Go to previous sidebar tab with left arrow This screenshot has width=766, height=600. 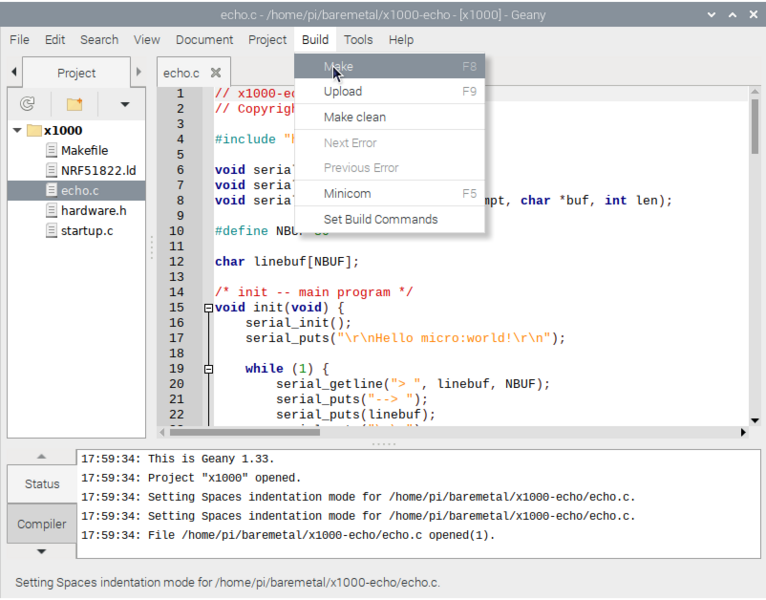pos(14,72)
